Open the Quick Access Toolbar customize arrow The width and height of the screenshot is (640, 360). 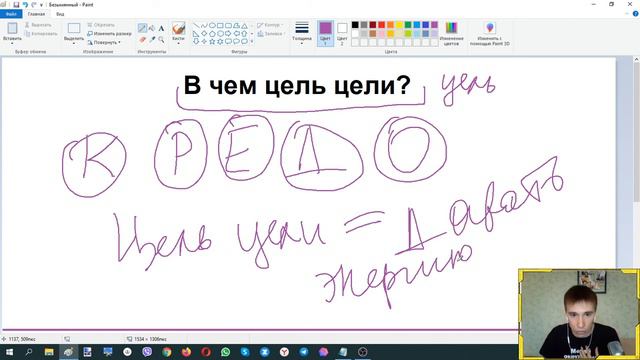(x=42, y=5)
